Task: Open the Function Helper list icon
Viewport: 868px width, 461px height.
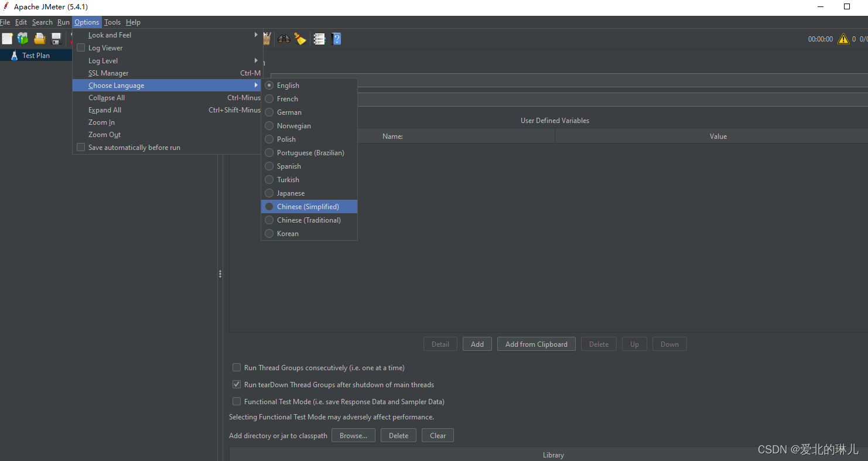Action: [319, 39]
